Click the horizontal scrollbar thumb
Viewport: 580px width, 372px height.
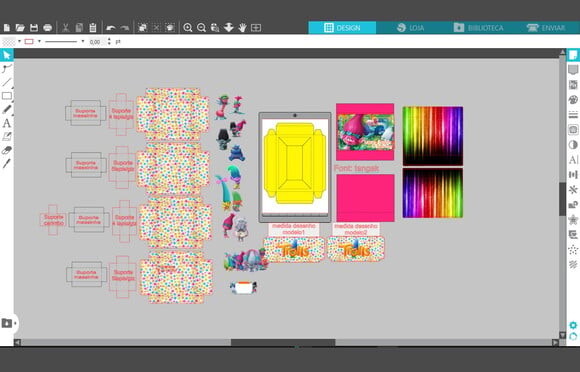[x=283, y=342]
